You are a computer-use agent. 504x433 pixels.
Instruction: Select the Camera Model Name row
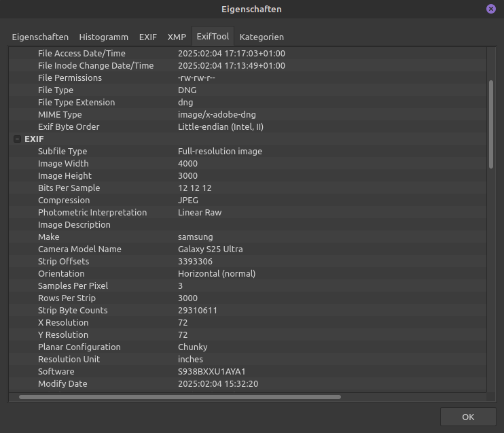tap(79, 249)
